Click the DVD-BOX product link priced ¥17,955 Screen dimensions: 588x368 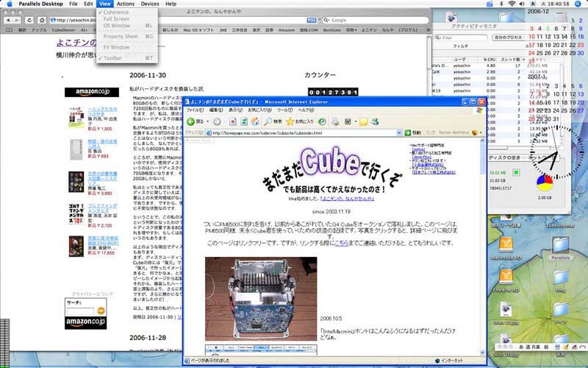click(103, 241)
